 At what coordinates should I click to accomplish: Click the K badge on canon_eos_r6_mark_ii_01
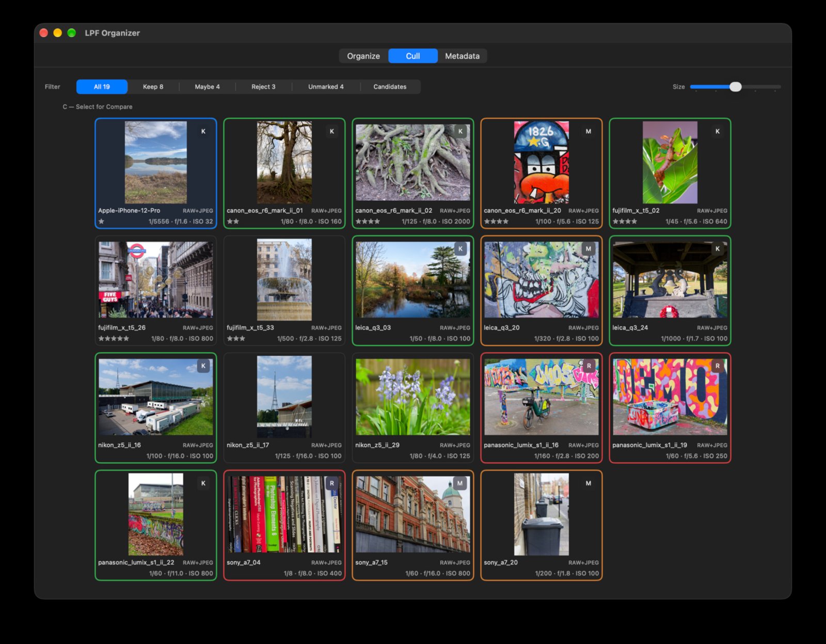click(x=332, y=131)
